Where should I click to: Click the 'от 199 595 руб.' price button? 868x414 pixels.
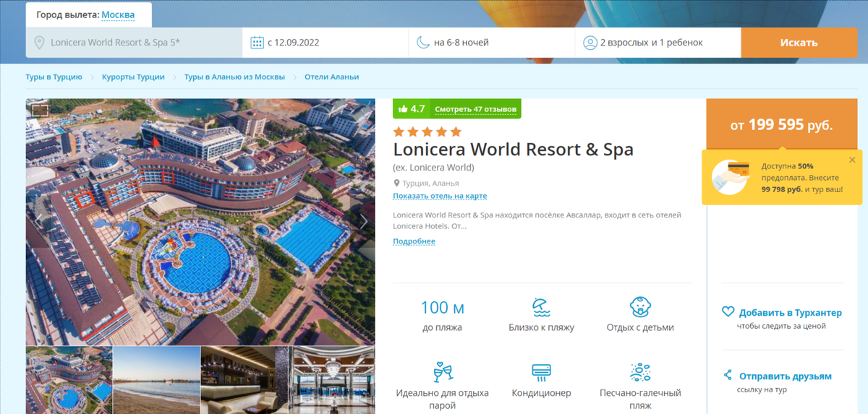781,125
